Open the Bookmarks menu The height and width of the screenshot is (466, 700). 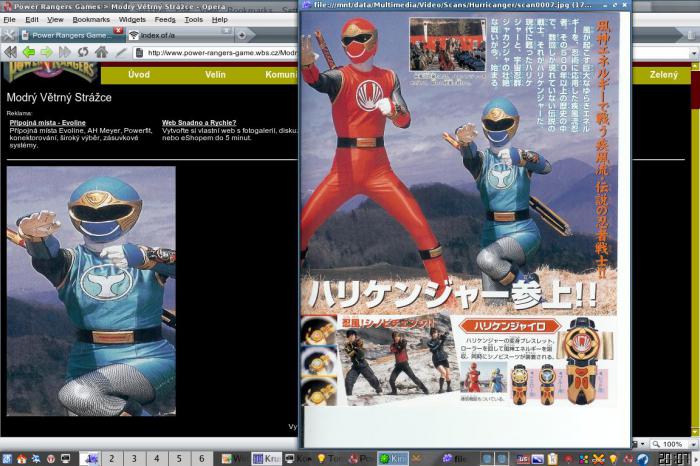(x=91, y=20)
